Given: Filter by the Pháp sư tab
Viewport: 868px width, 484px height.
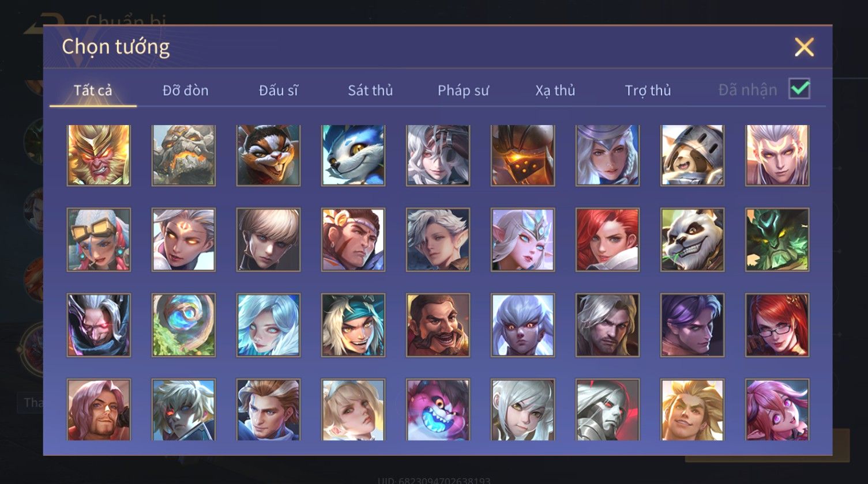Looking at the screenshot, I should (x=463, y=90).
